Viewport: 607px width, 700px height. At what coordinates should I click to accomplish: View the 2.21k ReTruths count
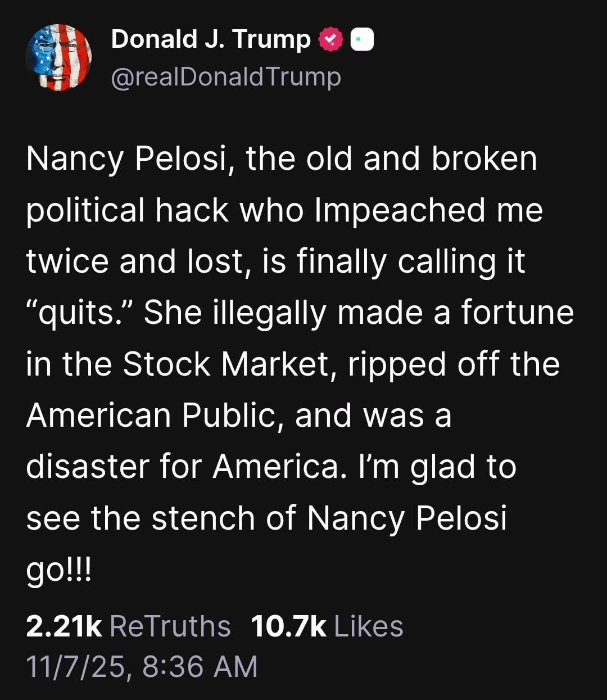click(x=64, y=626)
